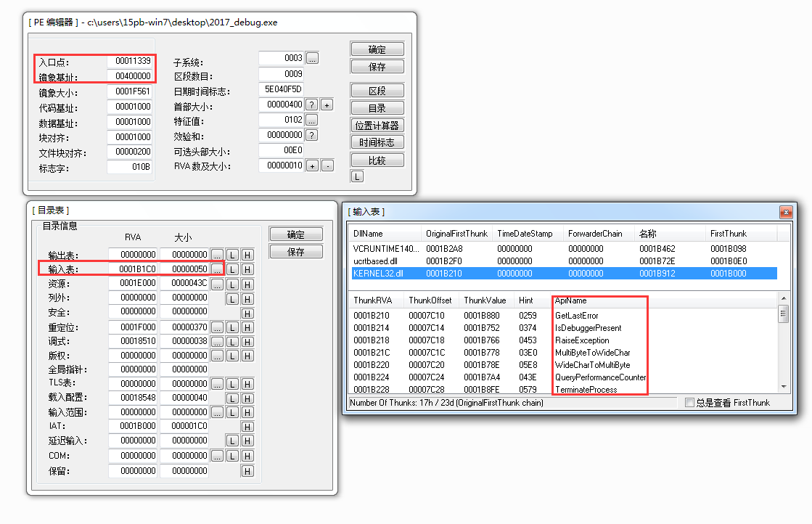Viewport: 812px width, 524px height.
Task: Click the 确定 button in the PE editor
Action: pos(377,49)
